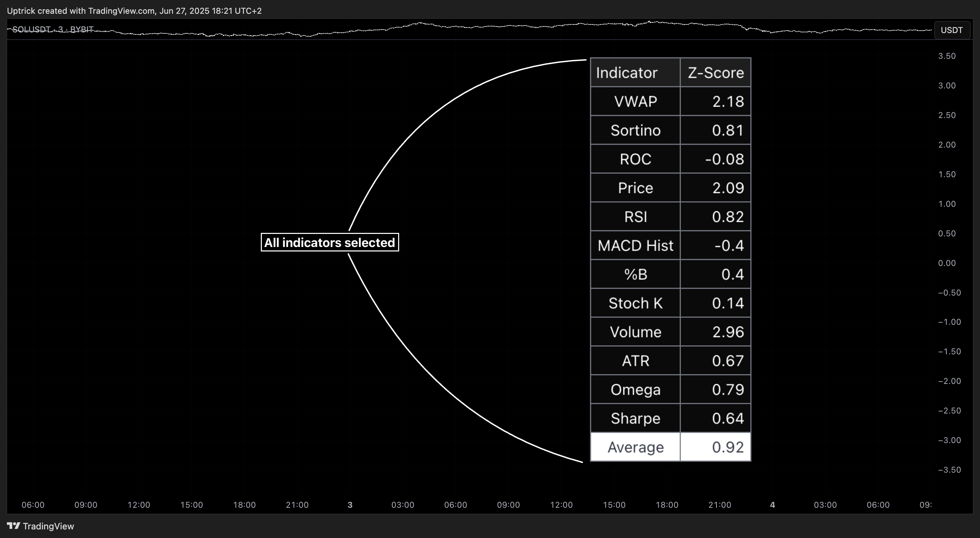The width and height of the screenshot is (980, 538).
Task: Click the 12:00 time label before day 3
Action: pos(138,505)
